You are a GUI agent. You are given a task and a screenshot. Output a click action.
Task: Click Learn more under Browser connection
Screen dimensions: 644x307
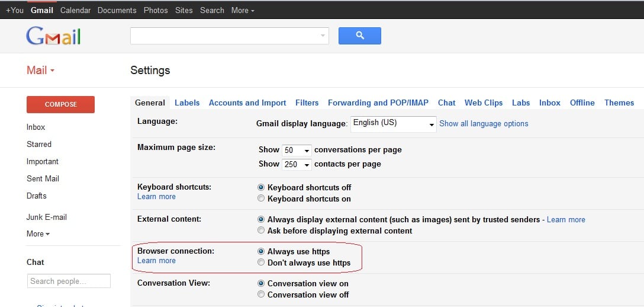click(156, 261)
